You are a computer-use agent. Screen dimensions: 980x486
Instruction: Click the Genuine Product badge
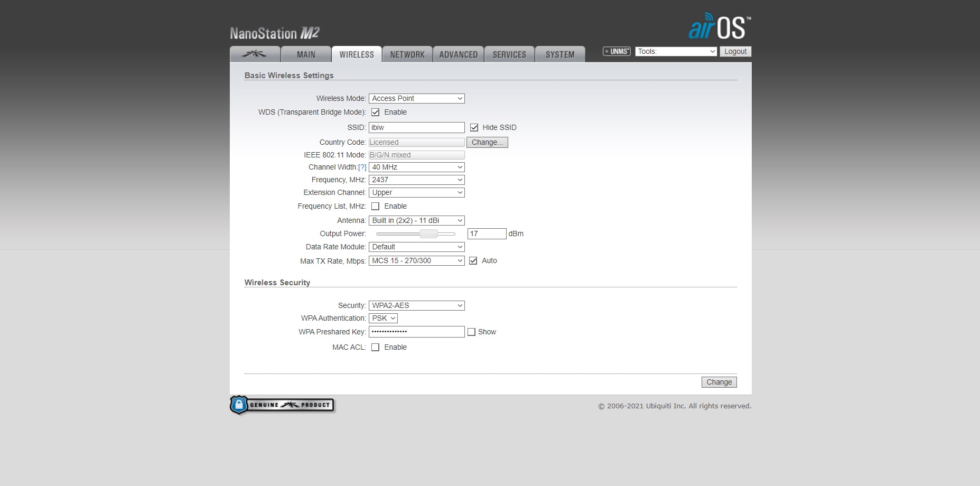pos(282,405)
